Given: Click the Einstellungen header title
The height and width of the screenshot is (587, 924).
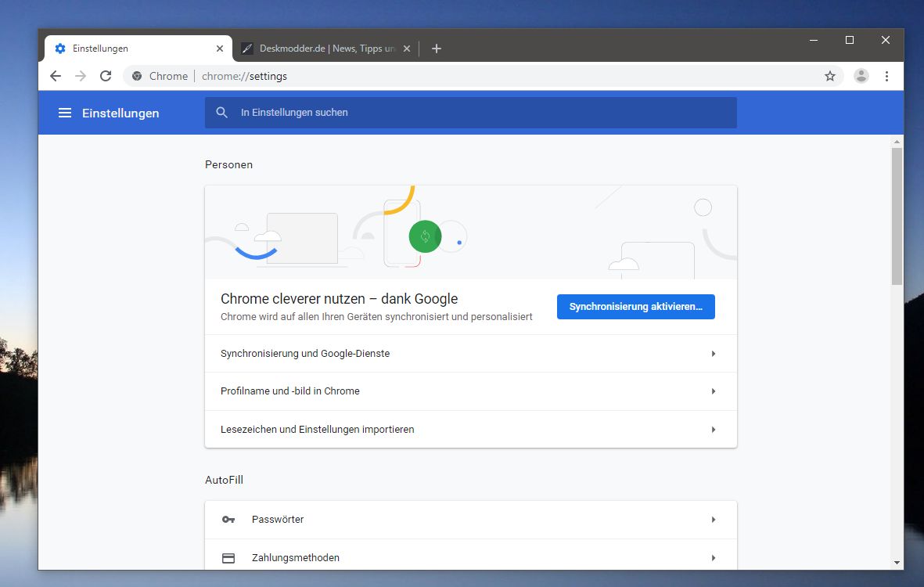Looking at the screenshot, I should [x=120, y=113].
